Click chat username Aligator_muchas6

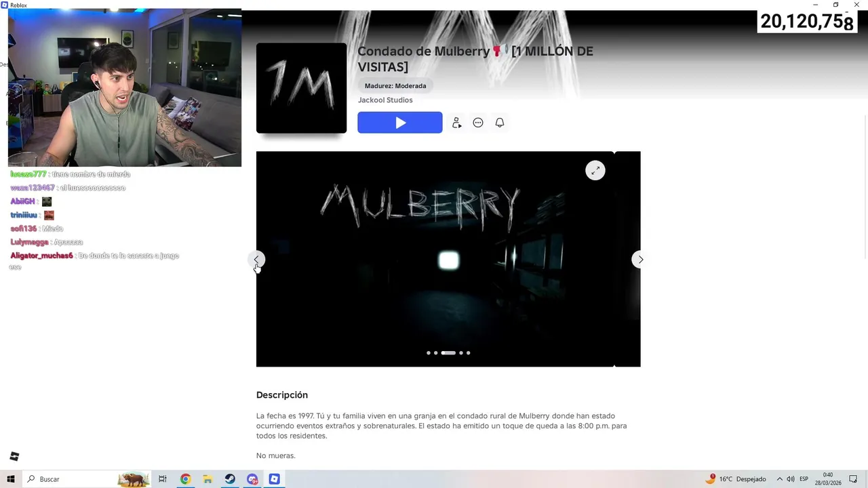[x=41, y=256]
